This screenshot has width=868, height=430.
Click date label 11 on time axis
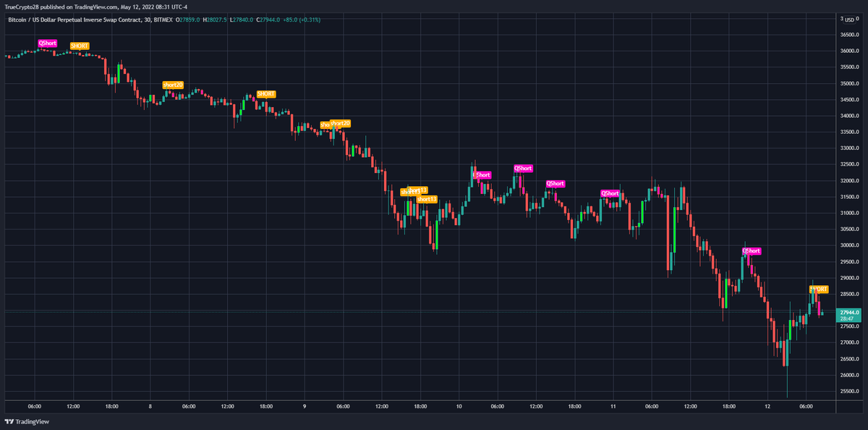pos(613,407)
